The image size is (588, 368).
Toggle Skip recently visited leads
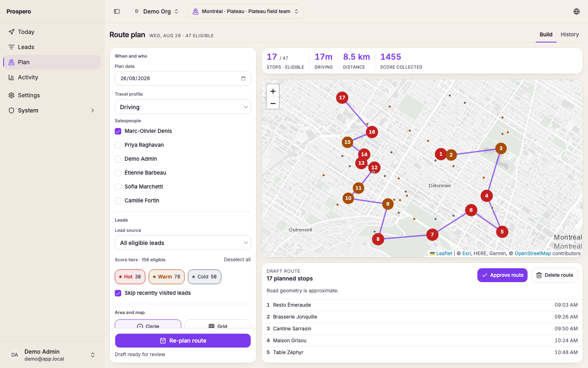pos(118,293)
